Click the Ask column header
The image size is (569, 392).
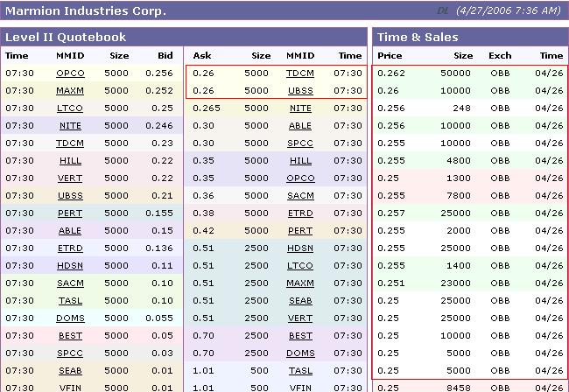[x=202, y=55]
